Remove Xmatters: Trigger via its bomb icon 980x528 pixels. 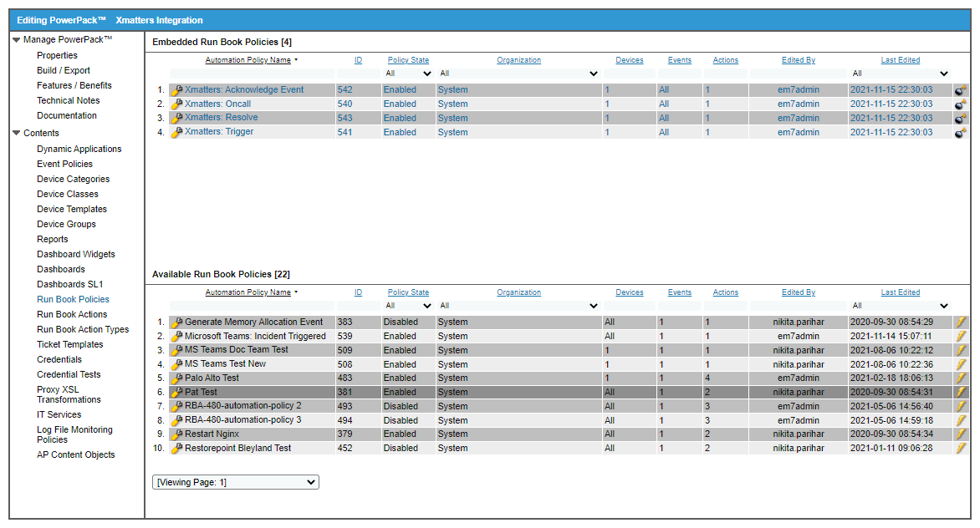point(961,133)
